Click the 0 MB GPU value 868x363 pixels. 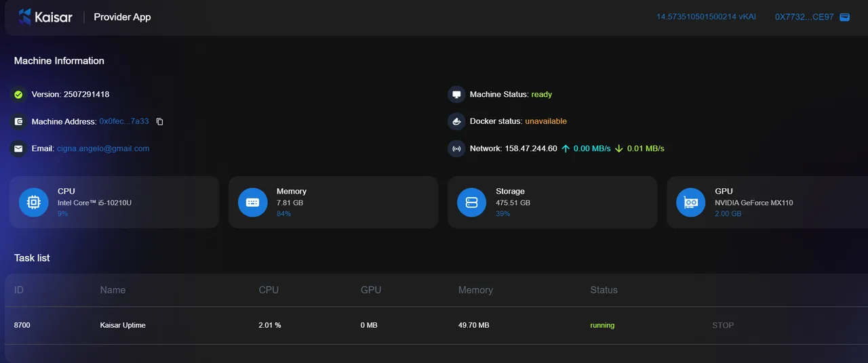point(369,326)
